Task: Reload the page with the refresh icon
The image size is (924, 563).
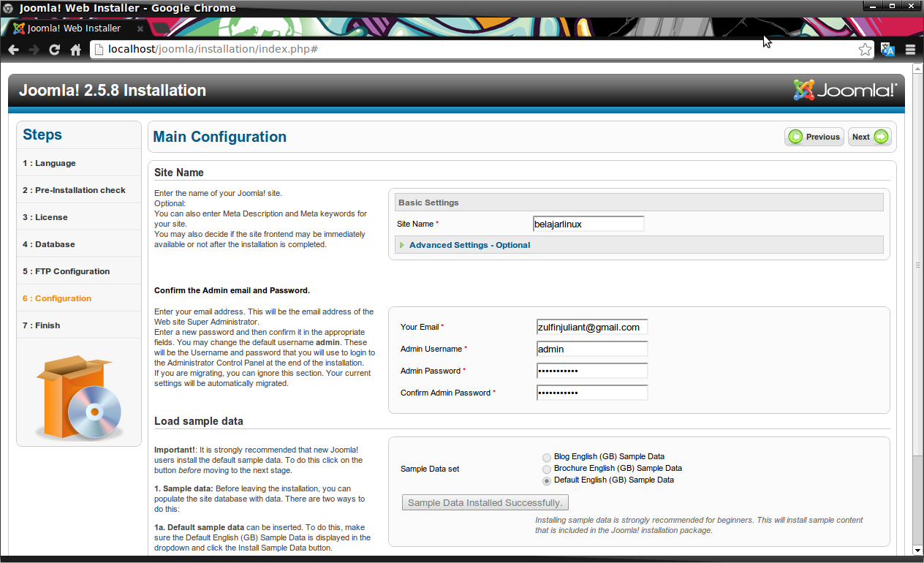Action: (54, 50)
